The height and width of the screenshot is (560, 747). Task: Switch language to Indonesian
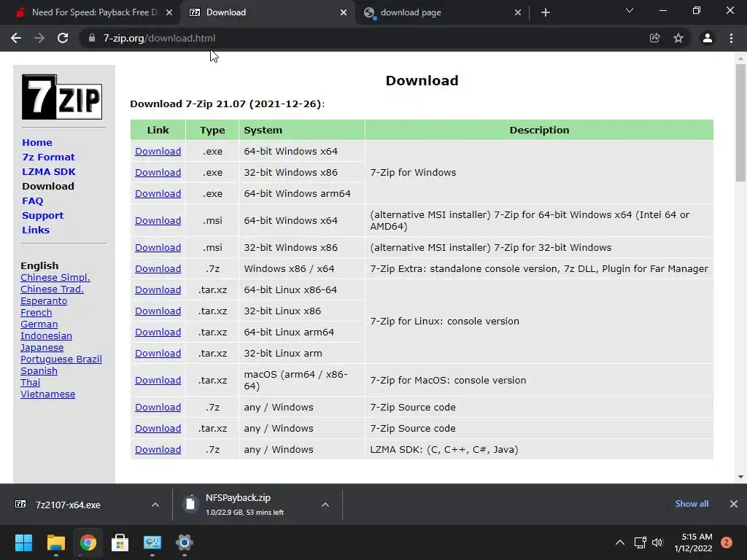pos(46,335)
